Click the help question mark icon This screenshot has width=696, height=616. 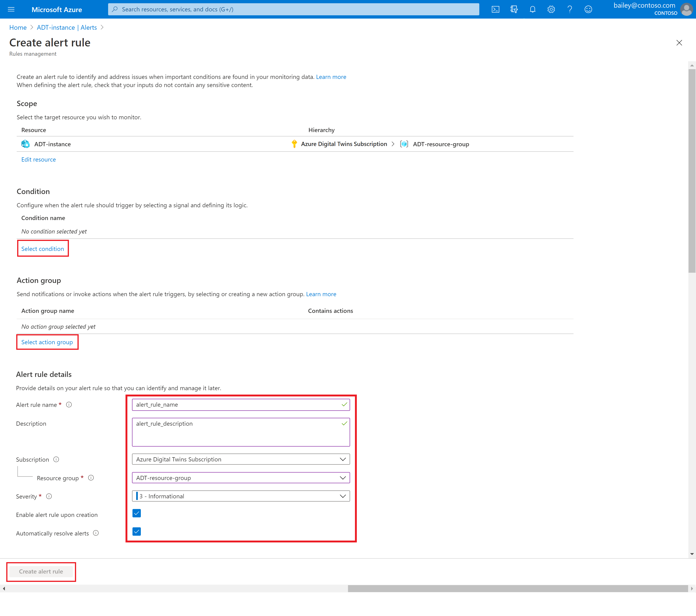569,9
